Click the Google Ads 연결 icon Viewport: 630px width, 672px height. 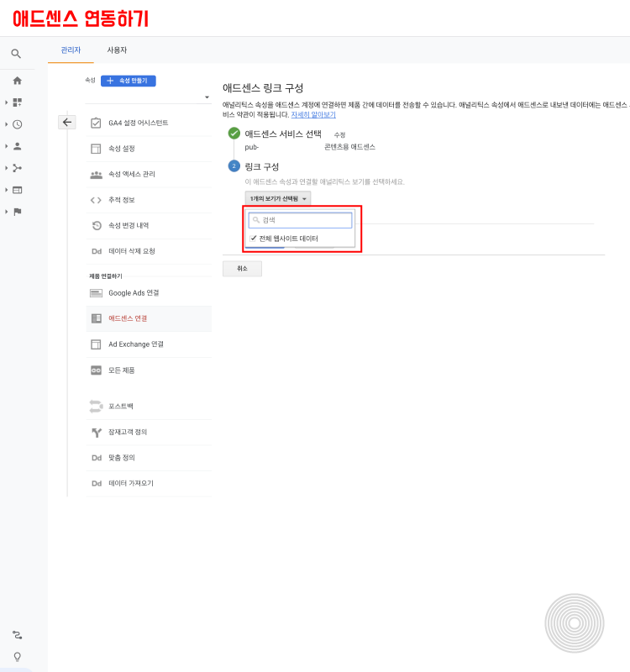(x=96, y=293)
